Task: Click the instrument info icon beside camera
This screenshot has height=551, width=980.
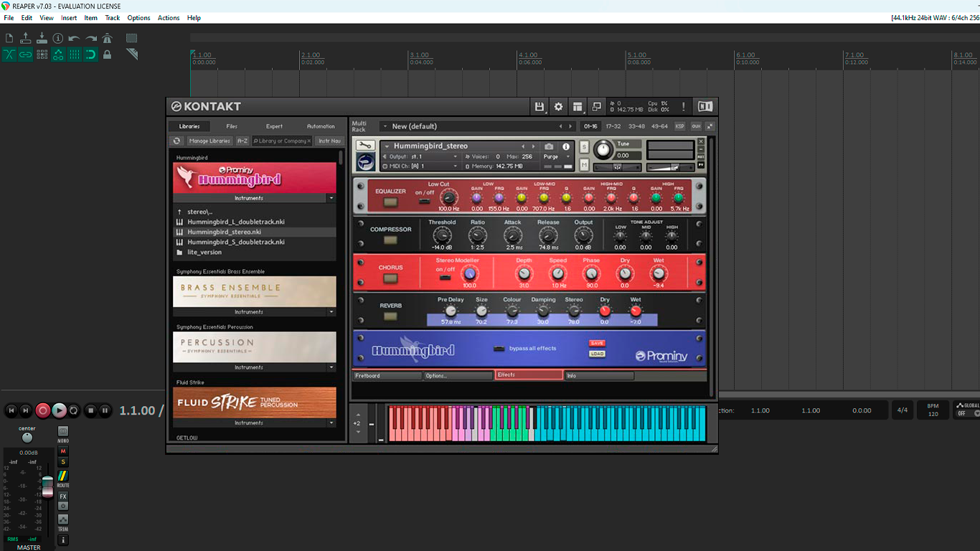Action: point(565,146)
